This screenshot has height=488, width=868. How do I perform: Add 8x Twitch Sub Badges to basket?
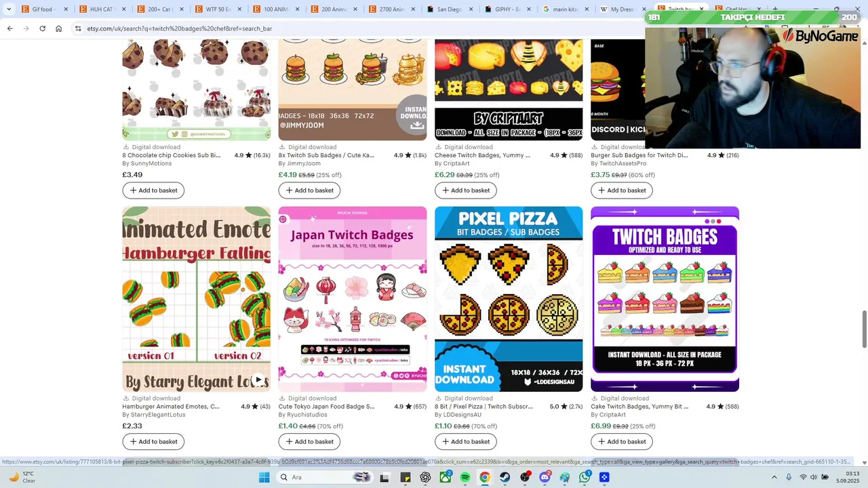pyautogui.click(x=309, y=190)
